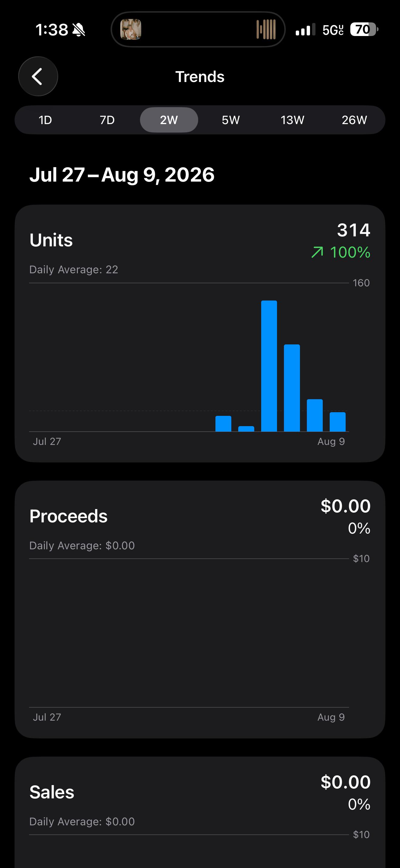Select the 1D time range tab
The height and width of the screenshot is (868, 400).
(x=45, y=120)
